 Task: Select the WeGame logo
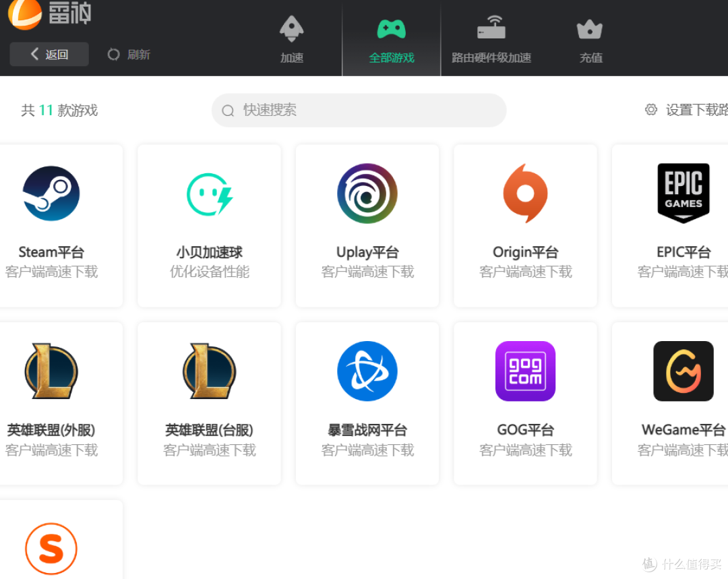(x=684, y=371)
